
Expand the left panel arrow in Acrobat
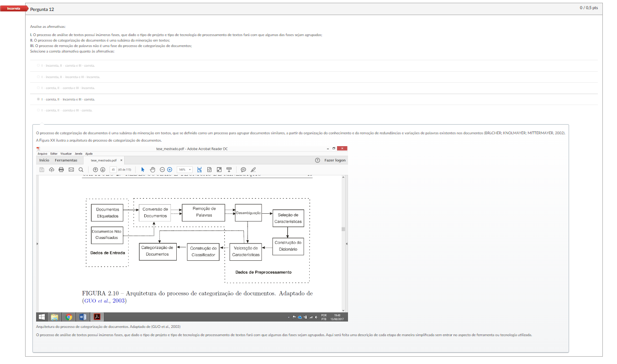(37, 244)
